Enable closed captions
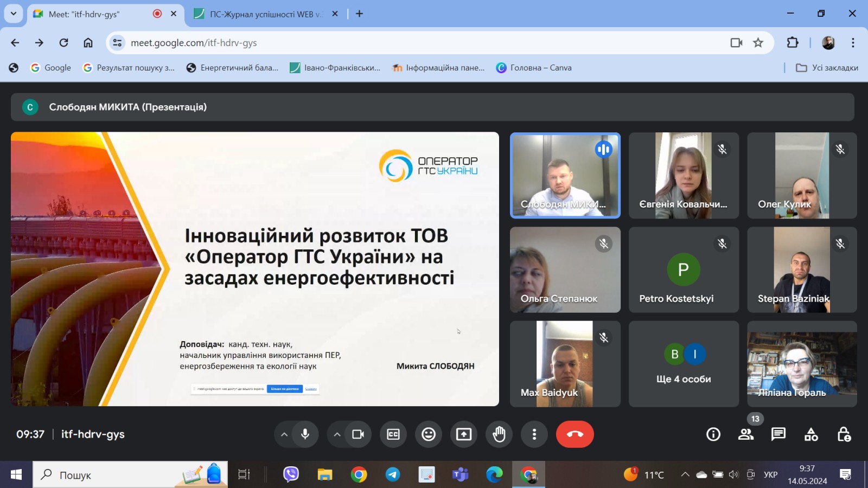The width and height of the screenshot is (868, 488). point(393,434)
